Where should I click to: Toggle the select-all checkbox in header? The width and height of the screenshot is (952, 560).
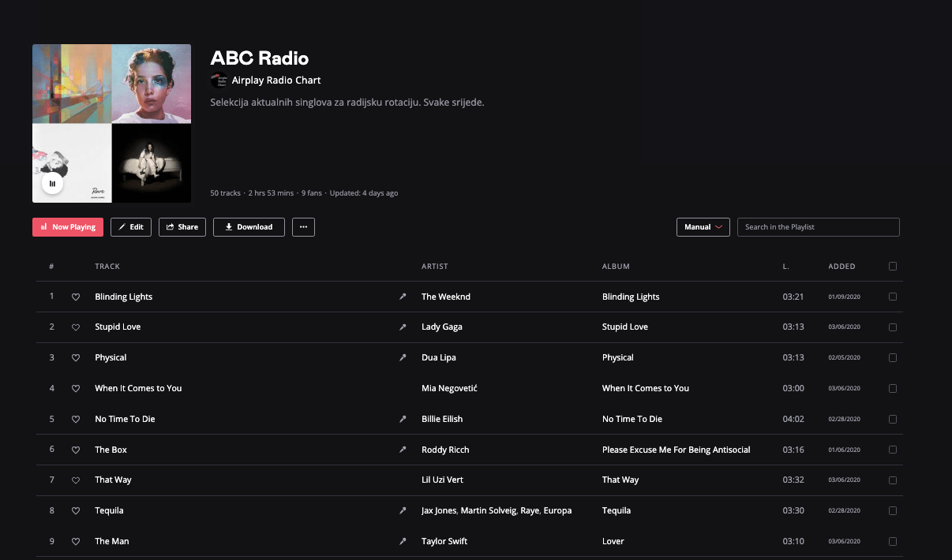[x=893, y=267]
